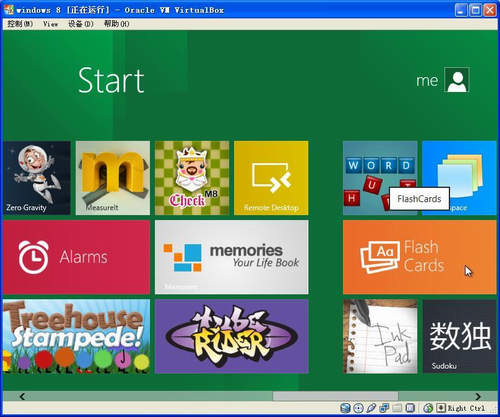500x417 pixels.
Task: Open the Memories Your Life Book tile
Action: (232, 257)
